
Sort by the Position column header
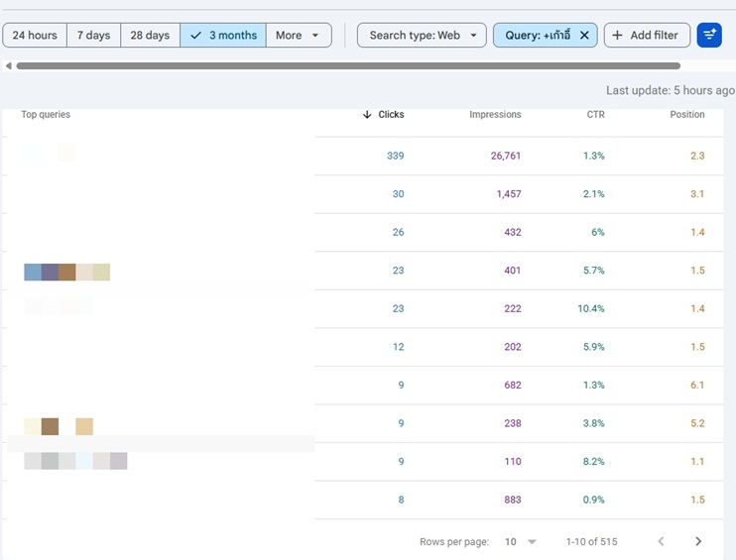point(687,114)
